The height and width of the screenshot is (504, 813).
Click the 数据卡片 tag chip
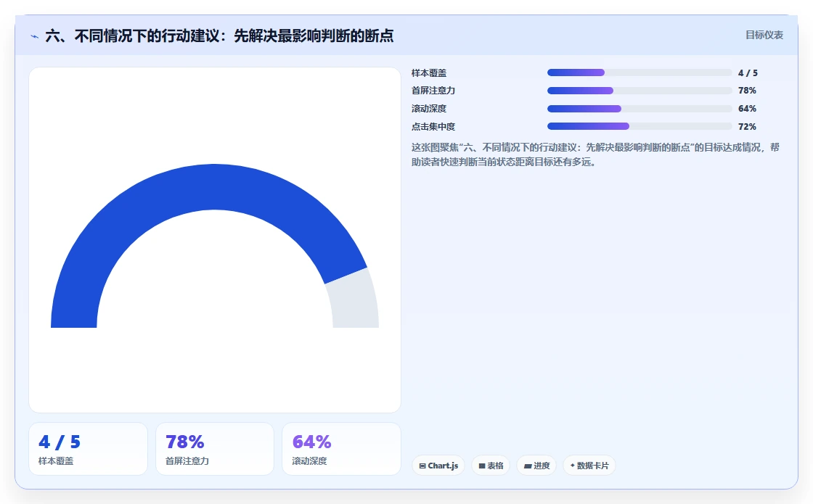pyautogui.click(x=589, y=466)
